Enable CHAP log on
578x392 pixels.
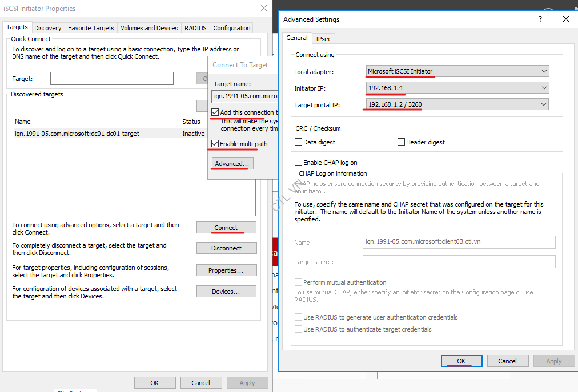click(298, 162)
